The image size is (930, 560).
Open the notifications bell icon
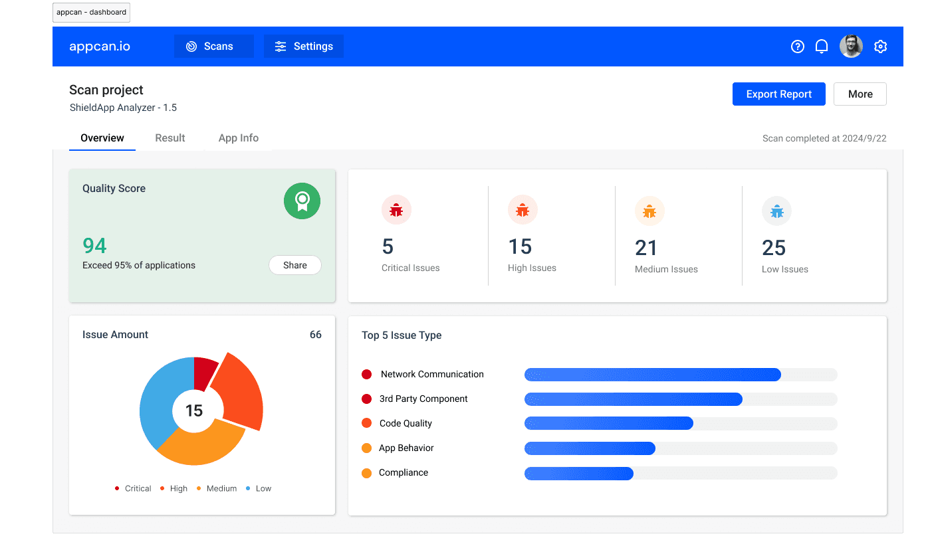[822, 47]
